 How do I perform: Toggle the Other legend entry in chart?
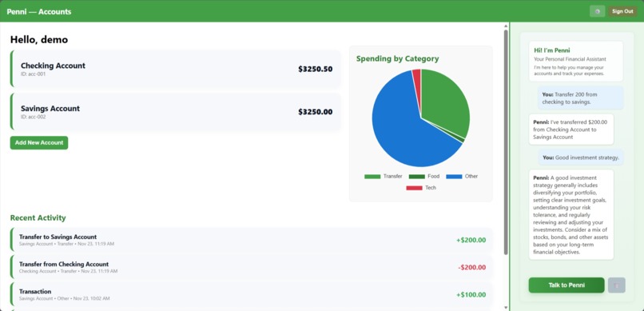[x=462, y=176]
